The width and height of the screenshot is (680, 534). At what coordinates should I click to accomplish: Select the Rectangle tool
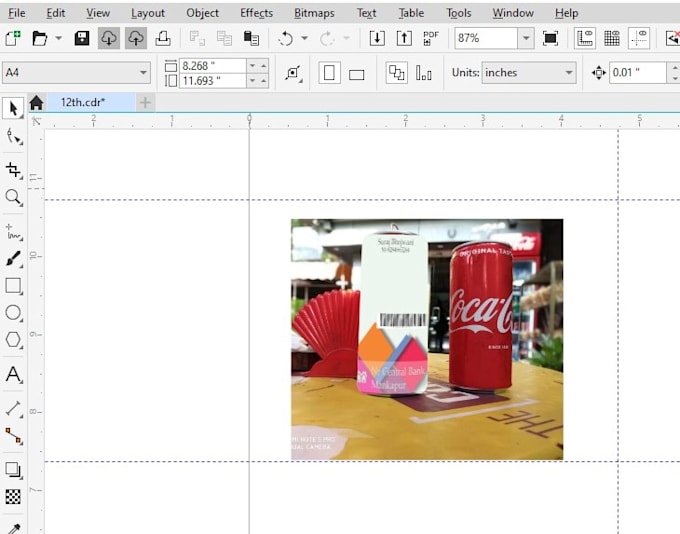coord(13,286)
